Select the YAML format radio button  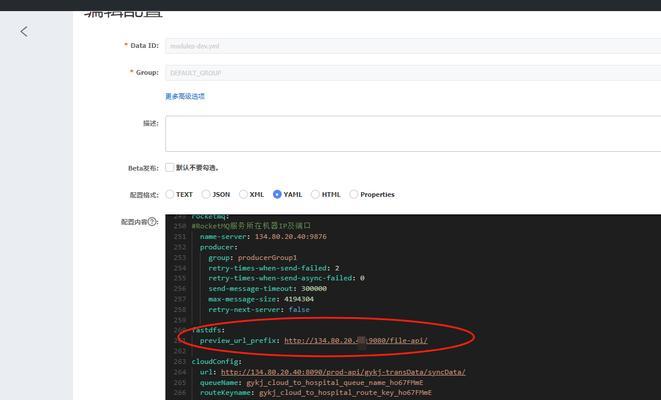277,194
